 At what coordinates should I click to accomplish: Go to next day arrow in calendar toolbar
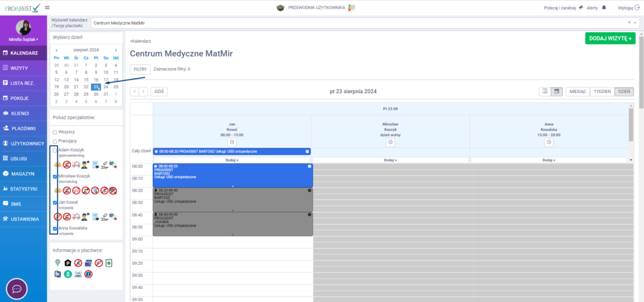coord(143,91)
